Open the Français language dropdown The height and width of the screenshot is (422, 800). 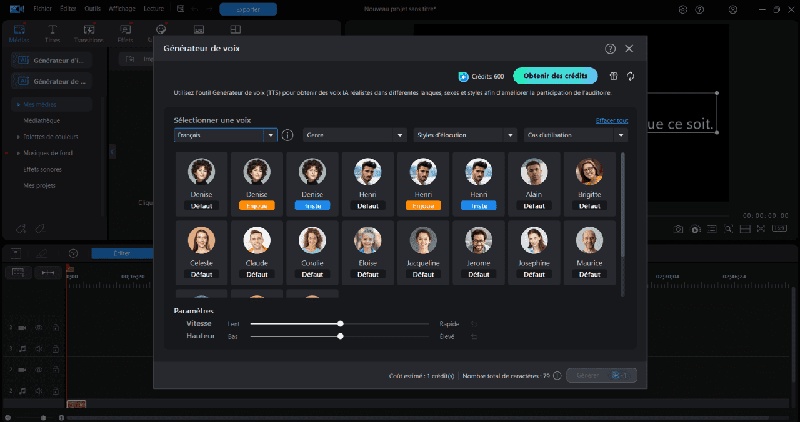pos(226,135)
